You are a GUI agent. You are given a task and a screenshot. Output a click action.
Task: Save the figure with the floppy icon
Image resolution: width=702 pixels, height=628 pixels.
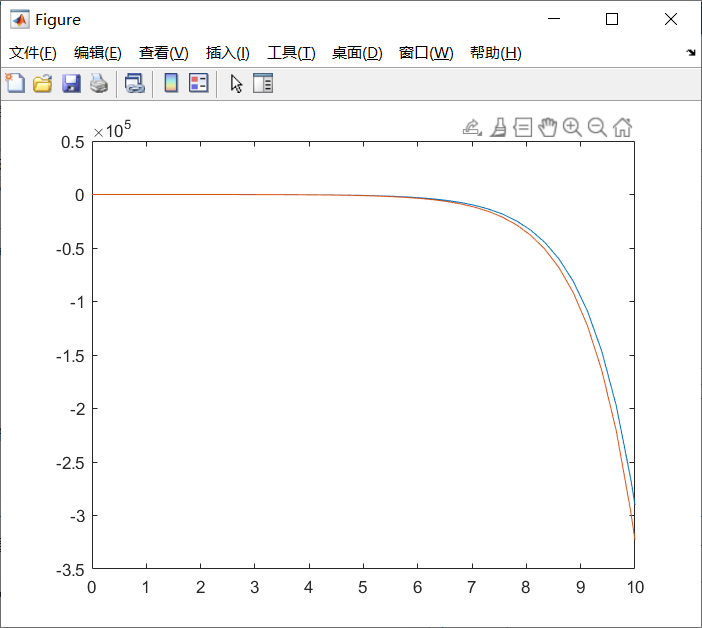coord(71,84)
